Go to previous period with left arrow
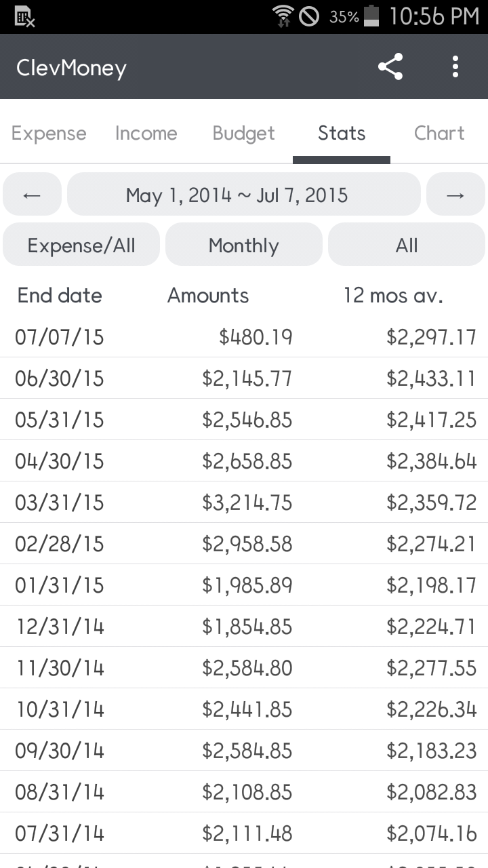The image size is (488, 868). pyautogui.click(x=32, y=195)
